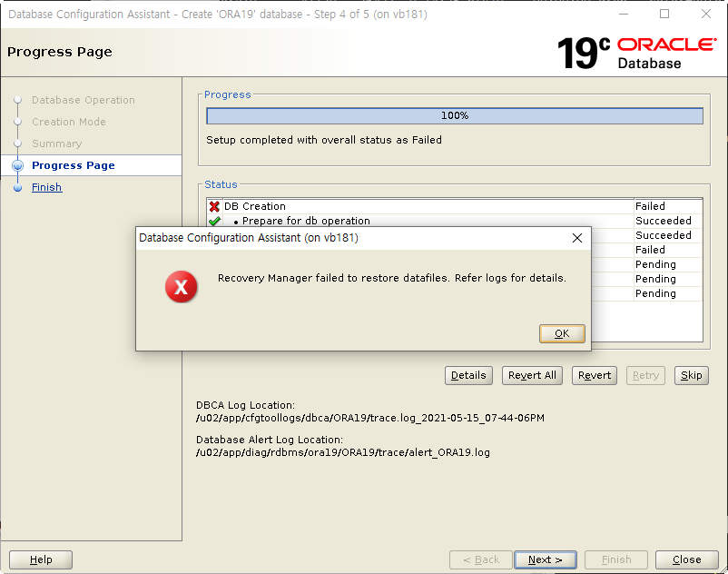The height and width of the screenshot is (574, 728).
Task: Open the Finish step link in the sidebar
Action: pyautogui.click(x=46, y=187)
